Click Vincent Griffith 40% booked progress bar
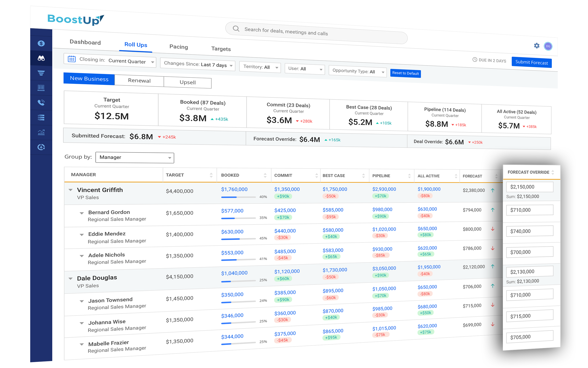Image resolution: width=588 pixels, height=368 pixels. [x=238, y=197]
